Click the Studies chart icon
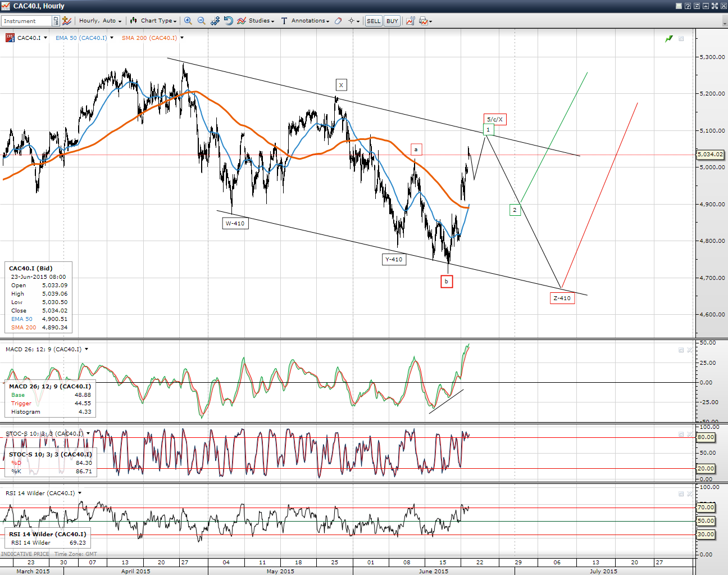728x575 pixels. 242,21
